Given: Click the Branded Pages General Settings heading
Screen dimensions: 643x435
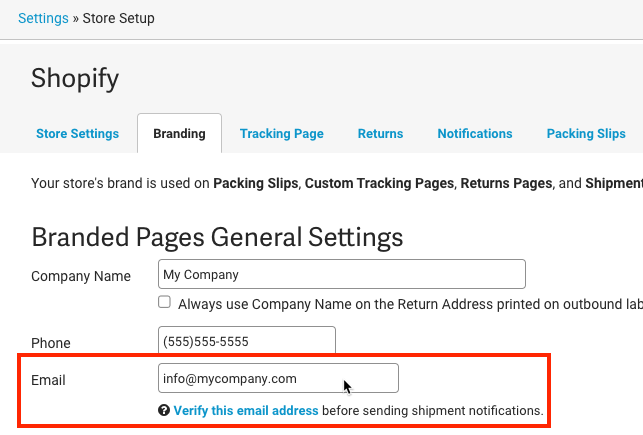Looking at the screenshot, I should point(217,237).
